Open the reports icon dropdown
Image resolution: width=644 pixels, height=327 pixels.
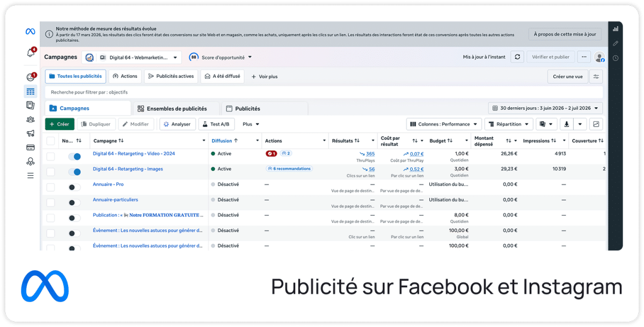(546, 124)
